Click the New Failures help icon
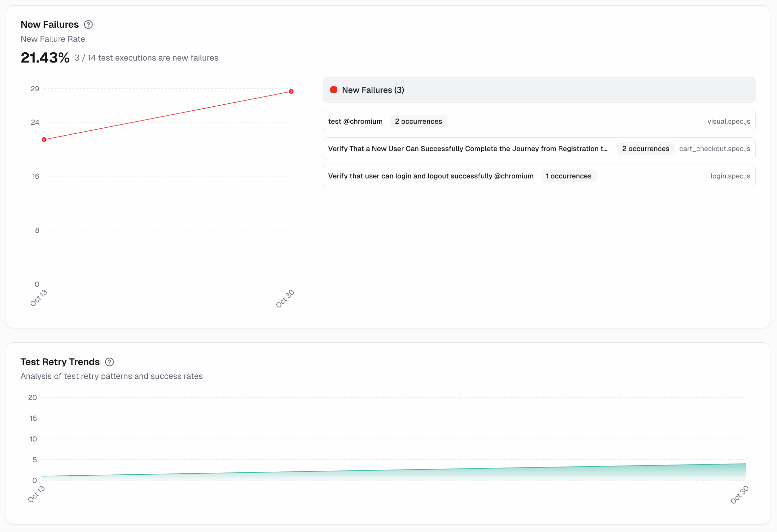Viewport: 777px width, 532px height. [88, 24]
